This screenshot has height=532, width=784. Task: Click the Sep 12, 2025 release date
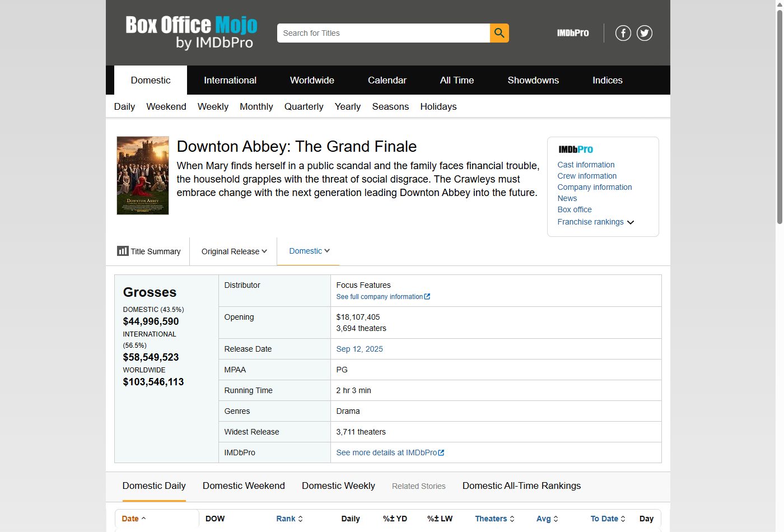[360, 349]
